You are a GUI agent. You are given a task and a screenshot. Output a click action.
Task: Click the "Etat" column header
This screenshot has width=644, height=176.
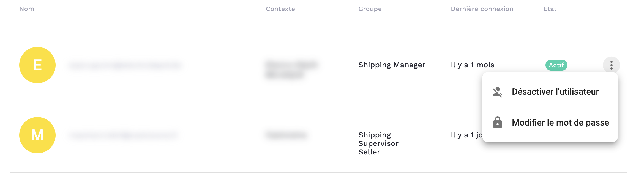click(550, 9)
